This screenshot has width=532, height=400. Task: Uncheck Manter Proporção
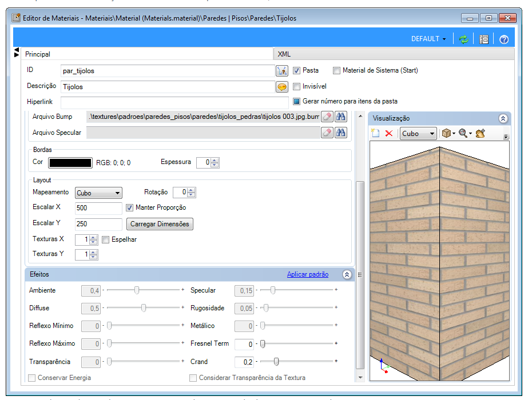pos(129,207)
